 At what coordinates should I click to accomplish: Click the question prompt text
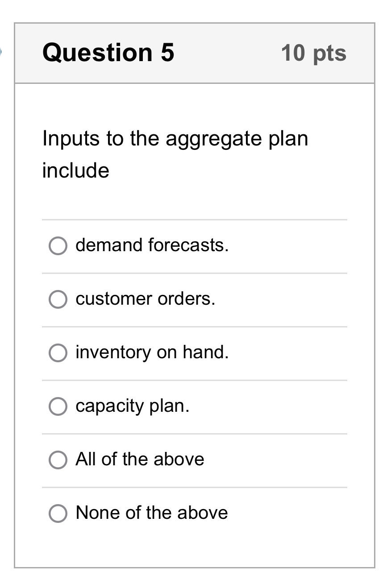pos(175,154)
